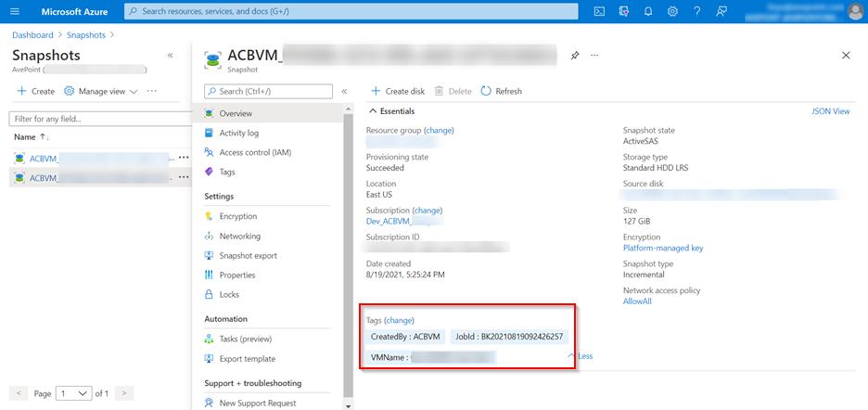Viewport: 868px width, 410px height.
Task: Open Activity log in the sidebar
Action: pos(238,133)
